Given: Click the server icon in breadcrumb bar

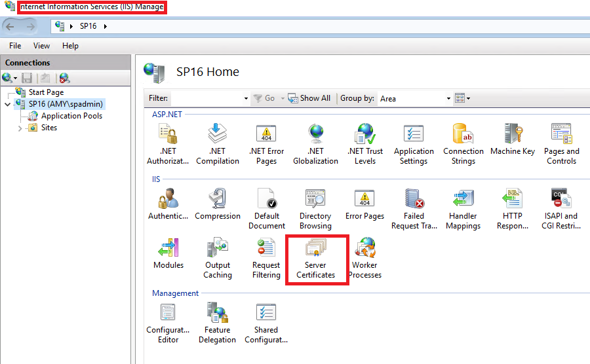Looking at the screenshot, I should 60,26.
